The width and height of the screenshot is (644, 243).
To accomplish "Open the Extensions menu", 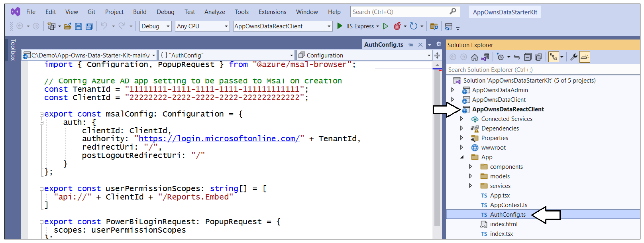I will (x=272, y=12).
